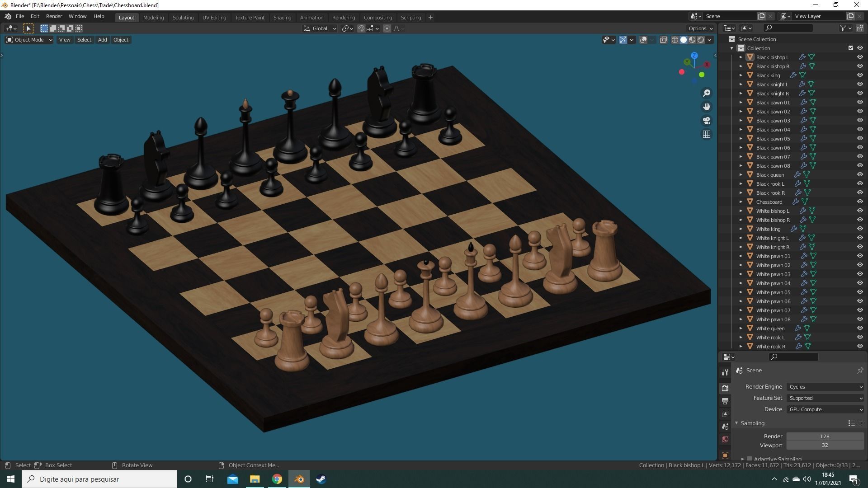Select material preview viewport shading
The width and height of the screenshot is (868, 488).
click(x=692, y=40)
